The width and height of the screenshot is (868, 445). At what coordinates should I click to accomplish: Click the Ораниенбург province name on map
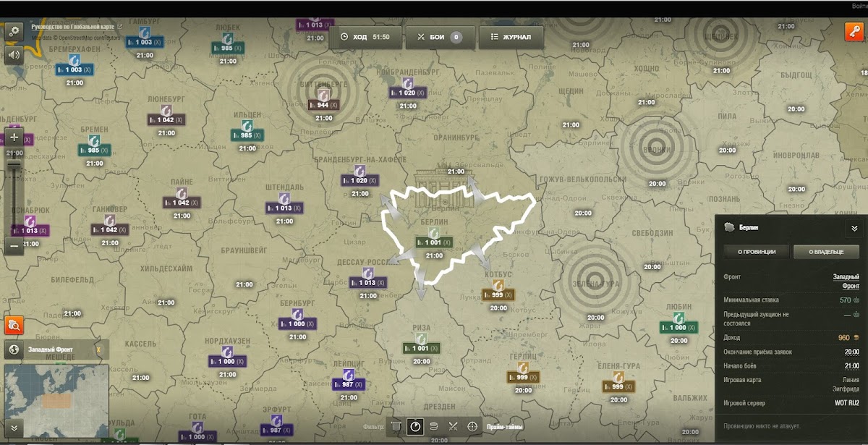click(x=456, y=136)
